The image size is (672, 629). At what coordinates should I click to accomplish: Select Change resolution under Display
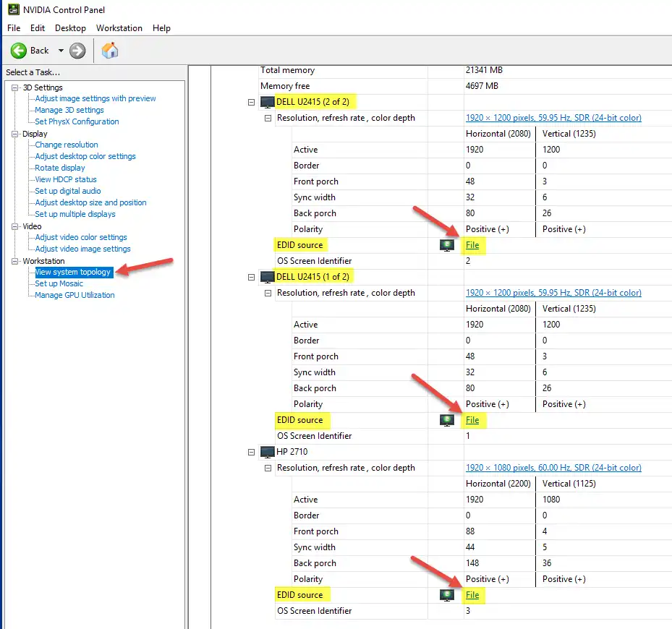pyautogui.click(x=67, y=145)
